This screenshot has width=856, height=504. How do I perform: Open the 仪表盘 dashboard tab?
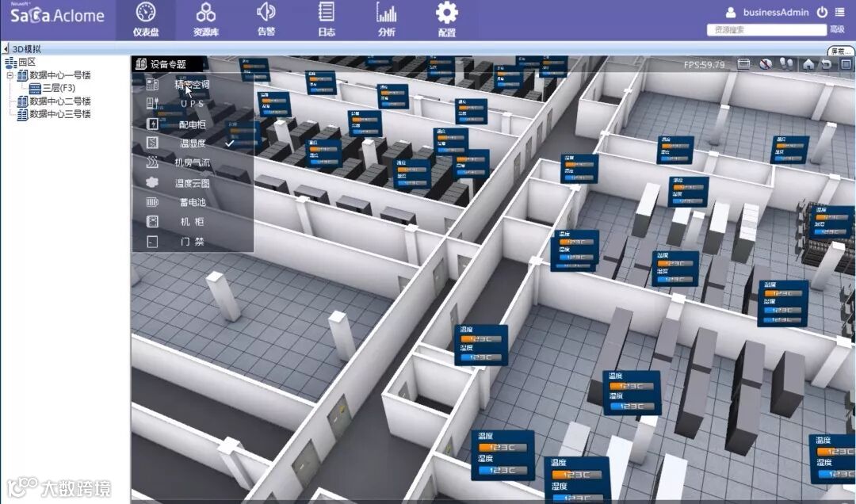tap(146, 20)
